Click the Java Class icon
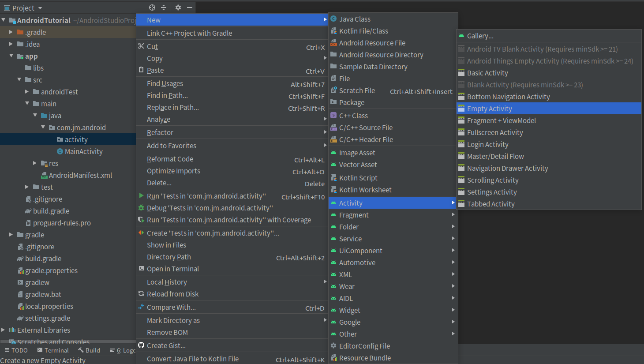 tap(333, 19)
